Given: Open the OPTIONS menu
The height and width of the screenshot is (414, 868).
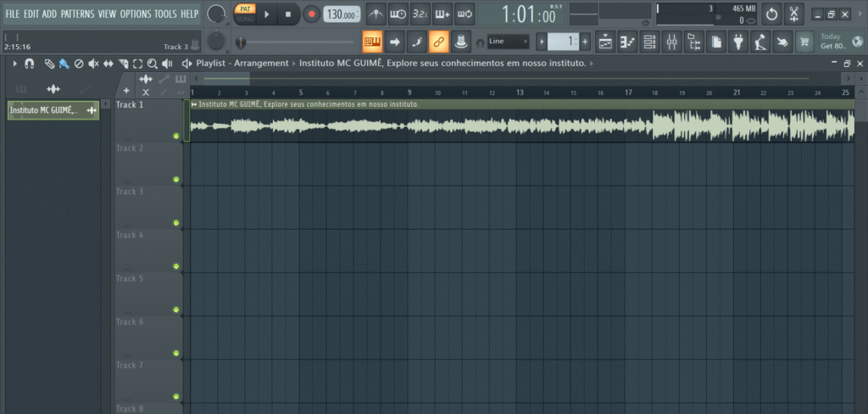Looking at the screenshot, I should coord(135,14).
